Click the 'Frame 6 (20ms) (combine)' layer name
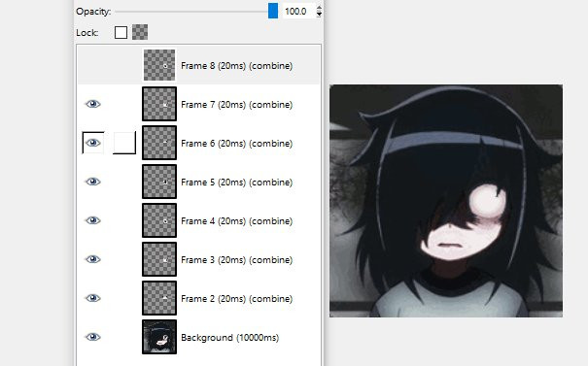Image resolution: width=588 pixels, height=366 pixels. 236,144
